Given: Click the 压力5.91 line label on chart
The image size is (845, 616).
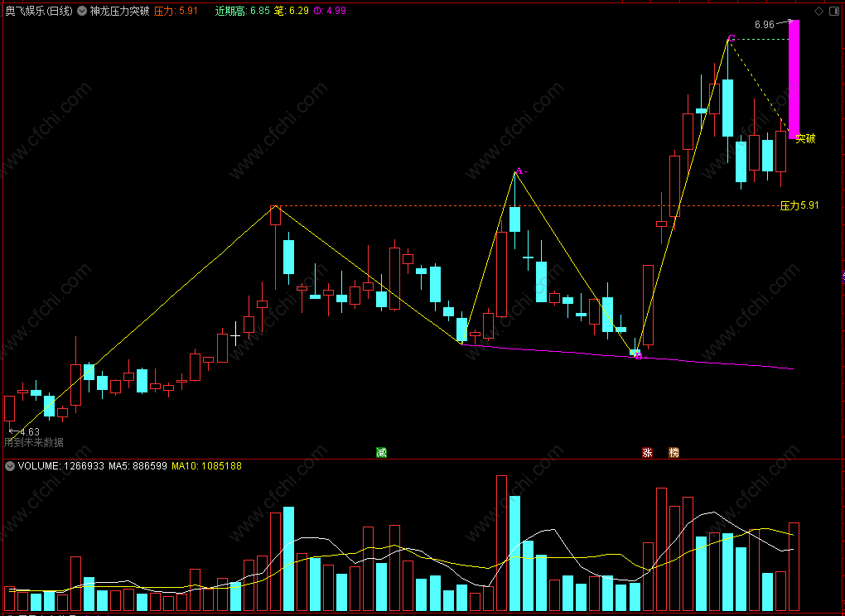Looking at the screenshot, I should pos(799,205).
